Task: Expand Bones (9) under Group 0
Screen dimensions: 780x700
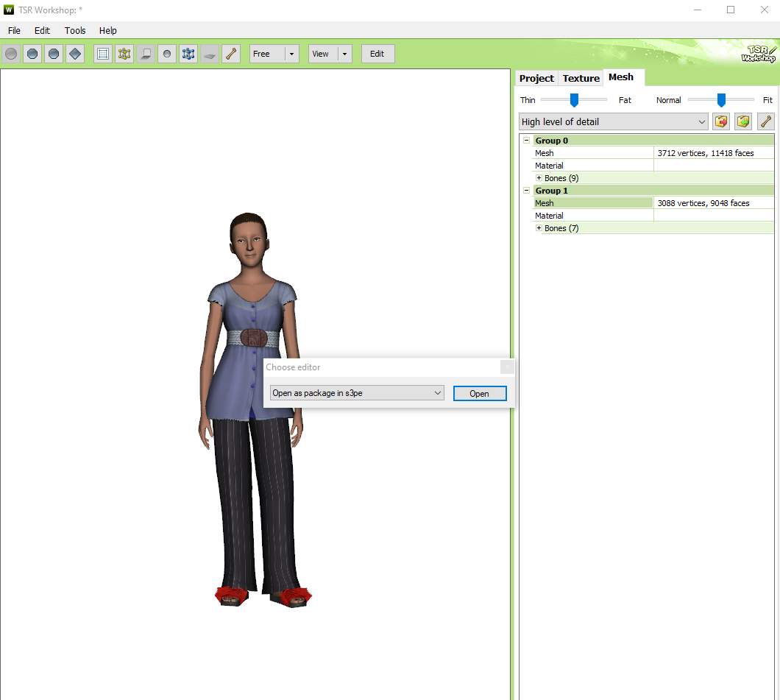Action: click(x=538, y=177)
